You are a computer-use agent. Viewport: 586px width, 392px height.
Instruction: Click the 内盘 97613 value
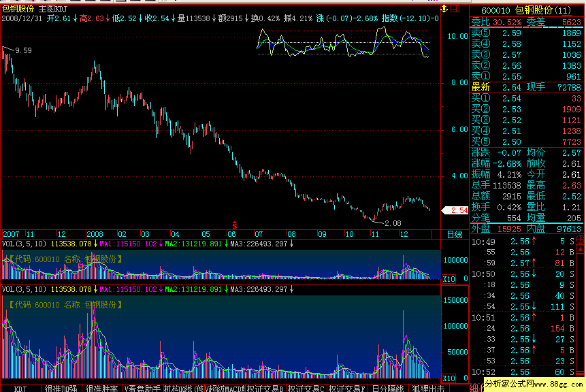[569, 229]
